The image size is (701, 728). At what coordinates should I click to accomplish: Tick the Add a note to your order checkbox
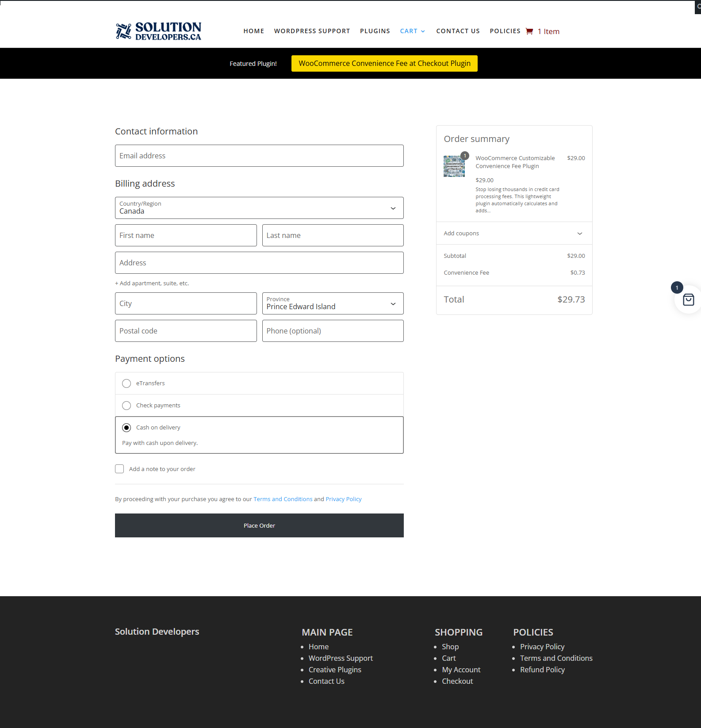119,469
